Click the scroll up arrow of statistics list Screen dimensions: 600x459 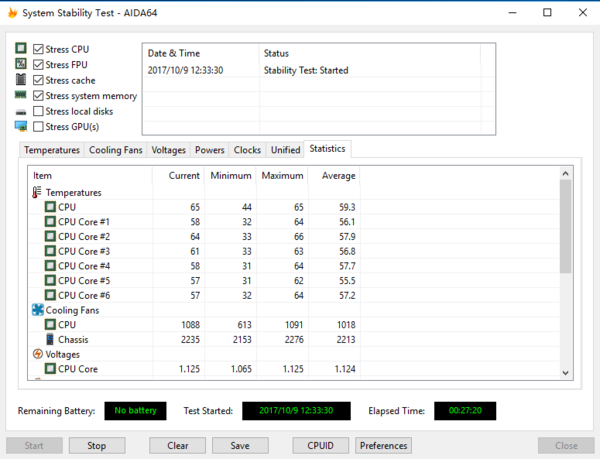tap(566, 174)
